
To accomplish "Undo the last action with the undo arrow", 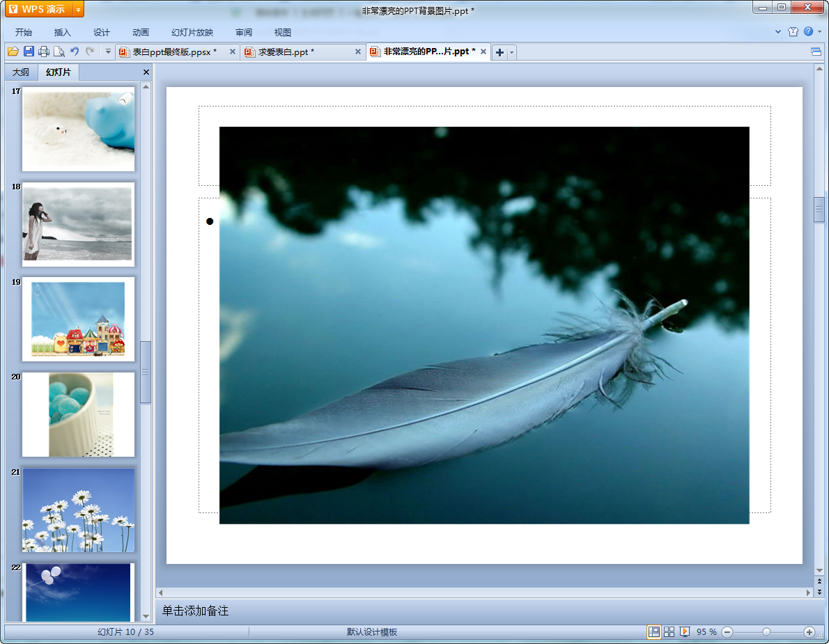I will (75, 52).
